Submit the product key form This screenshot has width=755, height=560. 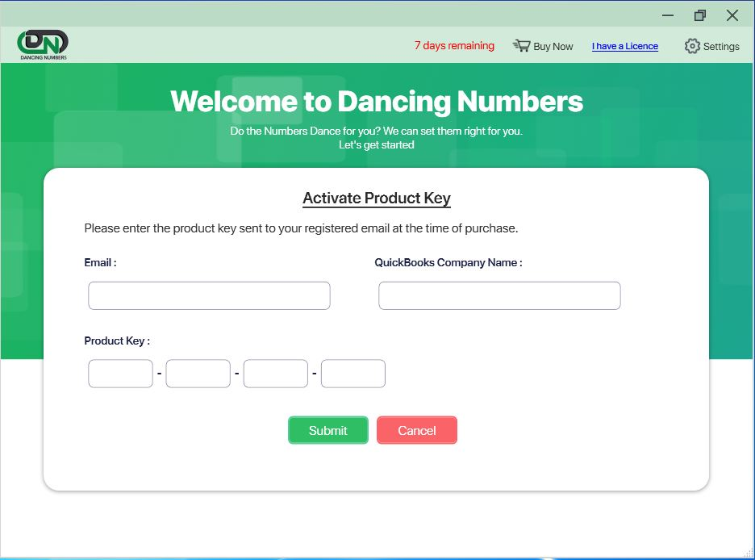(x=327, y=430)
